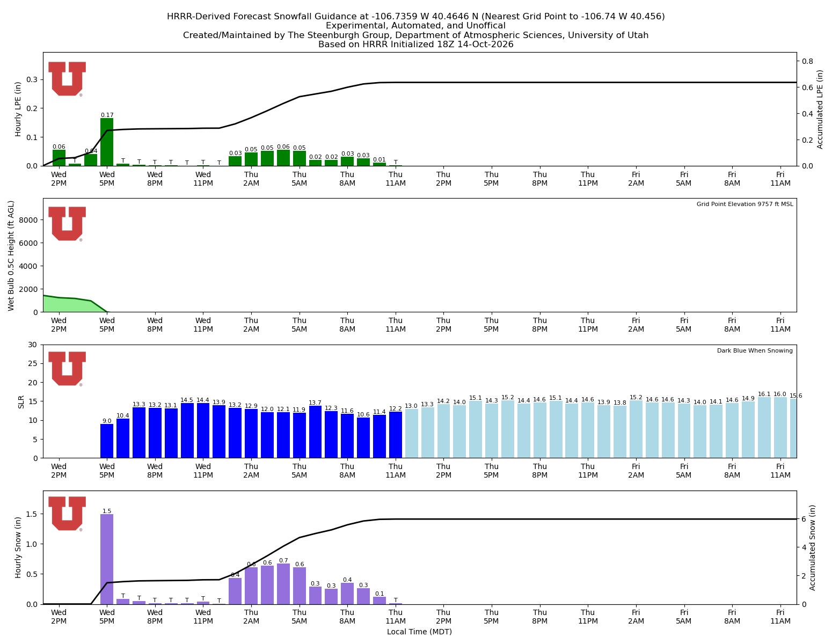Click the "Hourly LPE (in)" axis label
This screenshot has width=832, height=644.
[x=18, y=109]
